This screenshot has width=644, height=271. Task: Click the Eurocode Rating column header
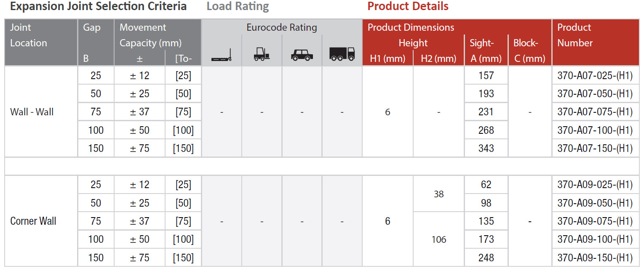(282, 28)
